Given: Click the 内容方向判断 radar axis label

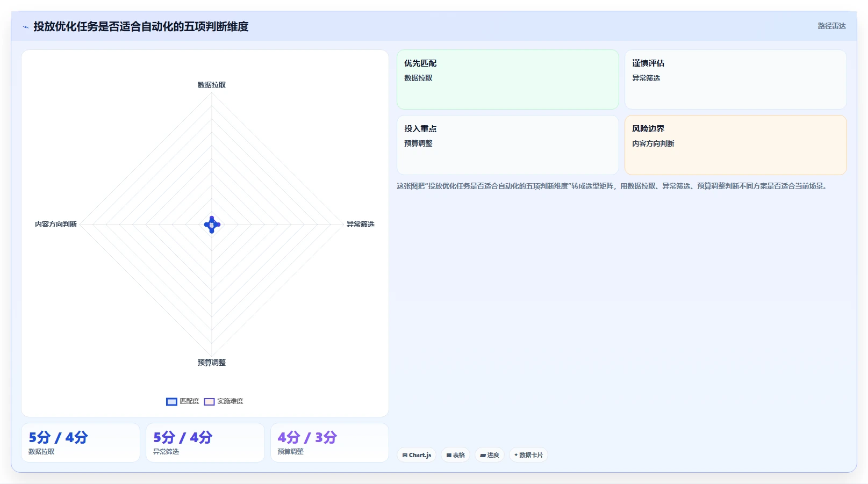Looking at the screenshot, I should 56,224.
